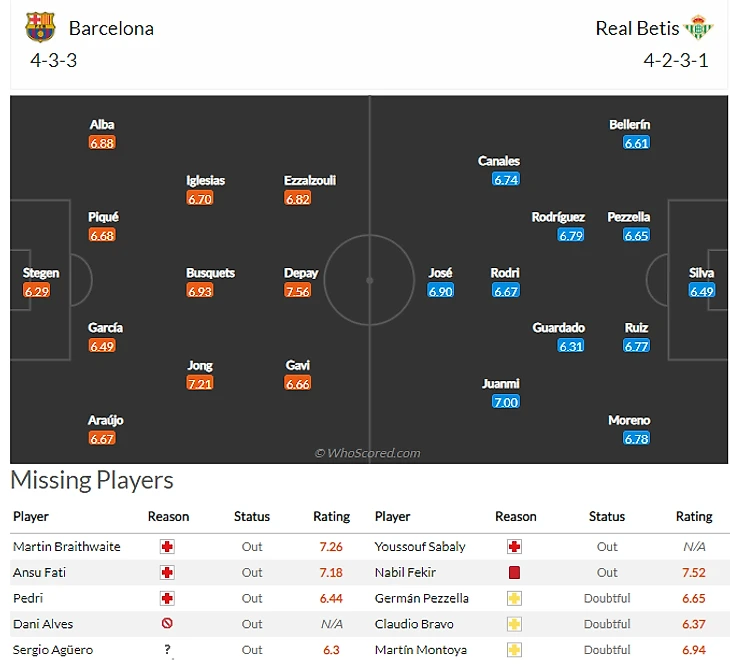The width and height of the screenshot is (730, 665).
Task: Click Nabil Fekir's red card icon
Action: pos(515,573)
